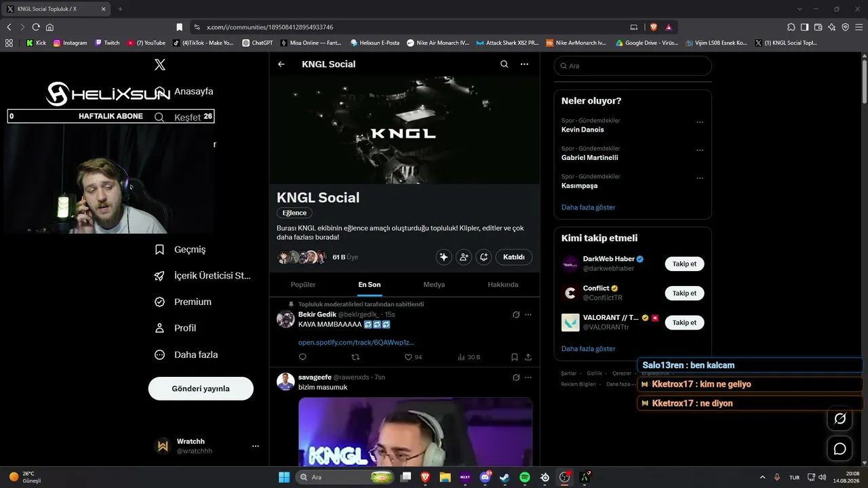This screenshot has width=868, height=488.
Task: Open the Kick bookmark
Action: 36,43
